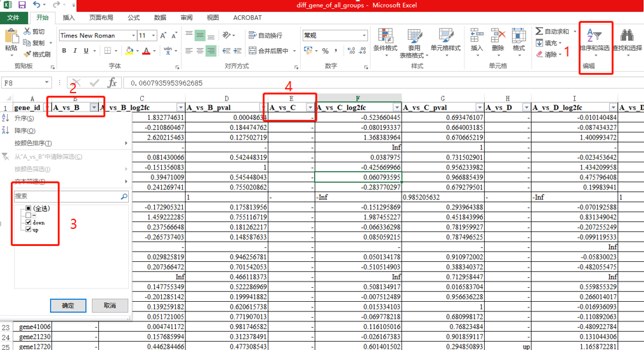Choose Sort Descending (降序)
Image resolution: width=644 pixels, height=350 pixels.
[67, 131]
